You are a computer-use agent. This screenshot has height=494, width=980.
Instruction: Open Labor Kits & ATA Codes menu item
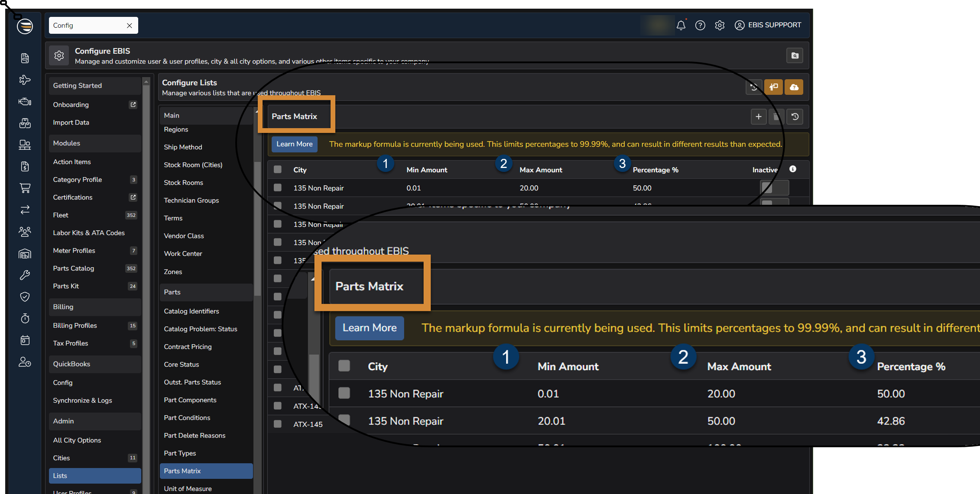coord(88,232)
